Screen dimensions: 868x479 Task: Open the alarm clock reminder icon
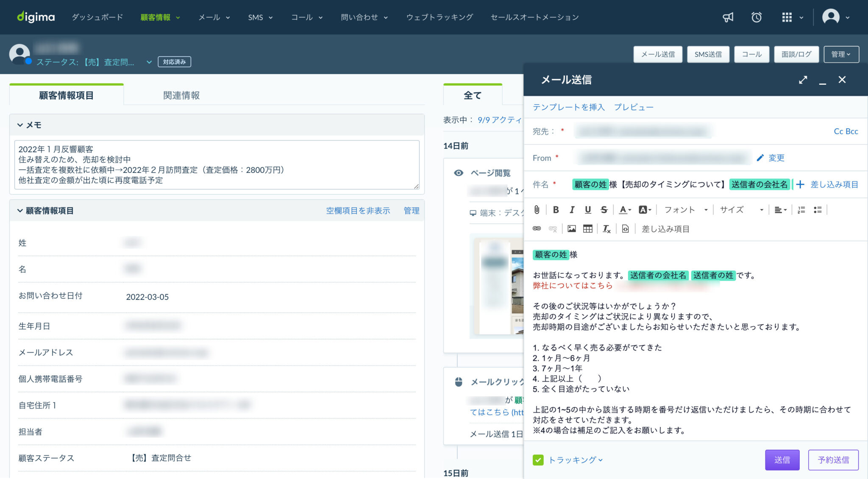tap(757, 17)
